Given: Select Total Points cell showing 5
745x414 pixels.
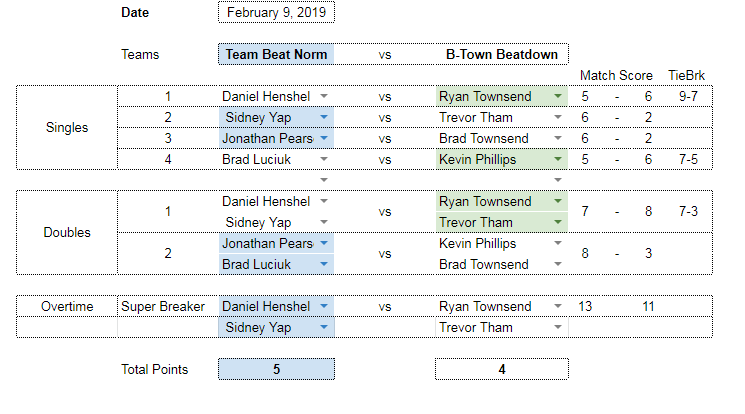Looking at the screenshot, I should pyautogui.click(x=277, y=369).
